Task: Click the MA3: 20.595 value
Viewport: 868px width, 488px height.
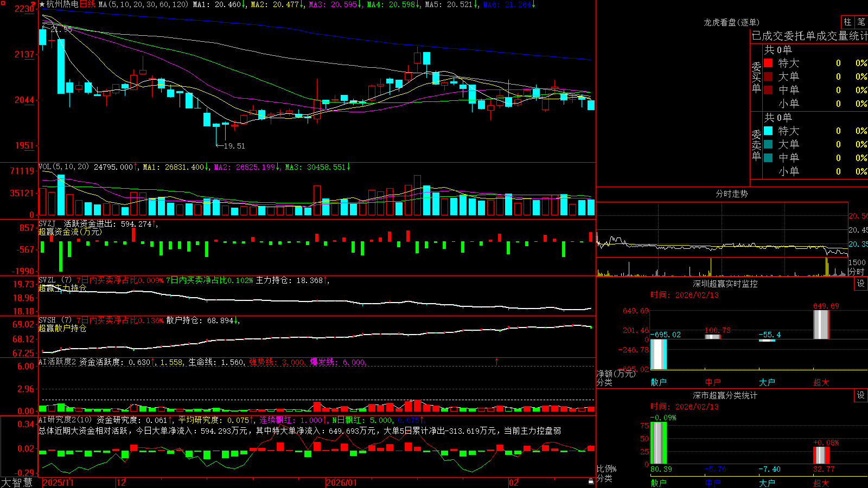Action: coord(335,4)
